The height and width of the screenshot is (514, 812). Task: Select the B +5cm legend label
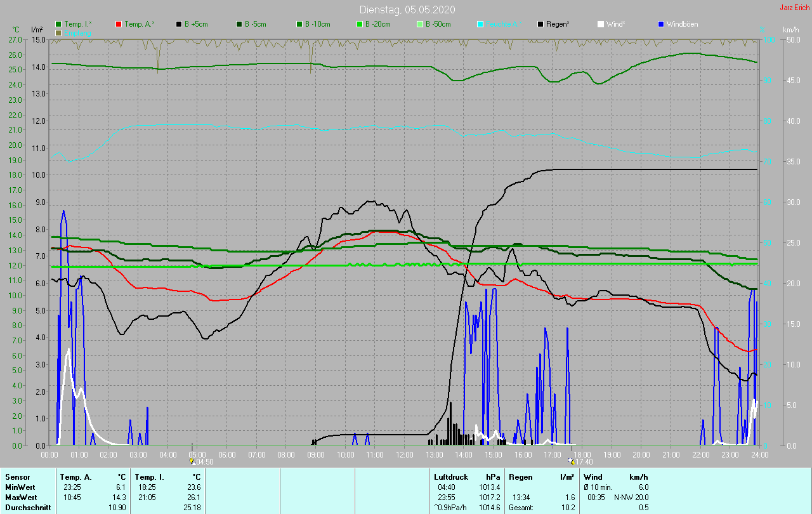coord(196,24)
